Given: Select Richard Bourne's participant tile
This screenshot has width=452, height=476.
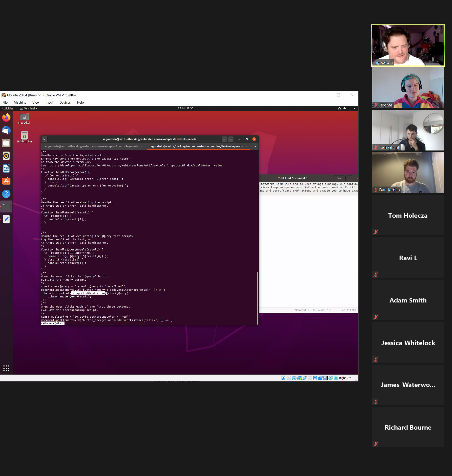Looking at the screenshot, I should click(408, 427).
